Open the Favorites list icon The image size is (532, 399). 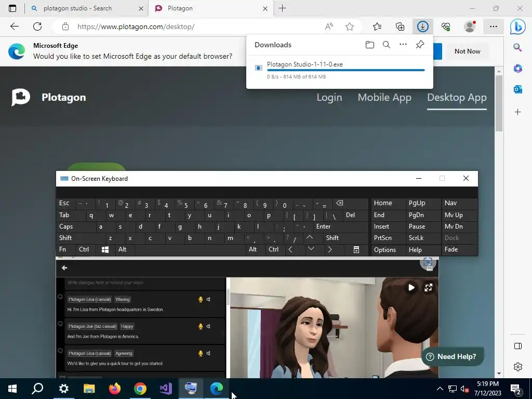pos(377,26)
